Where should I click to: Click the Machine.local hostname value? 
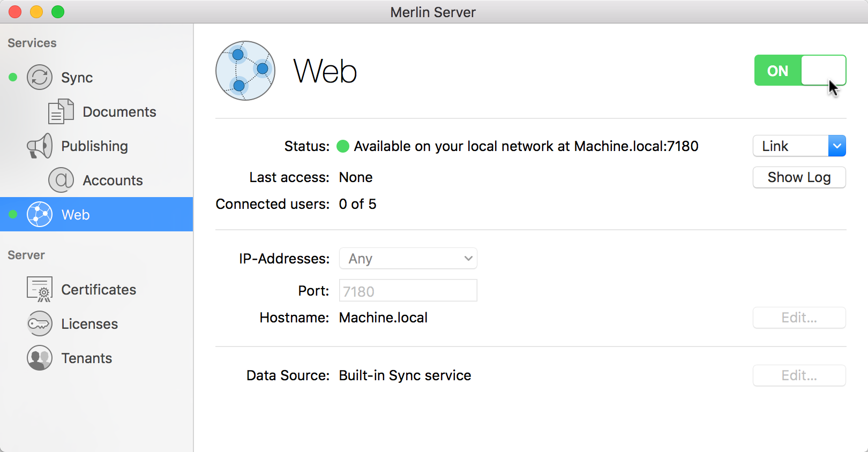(383, 318)
